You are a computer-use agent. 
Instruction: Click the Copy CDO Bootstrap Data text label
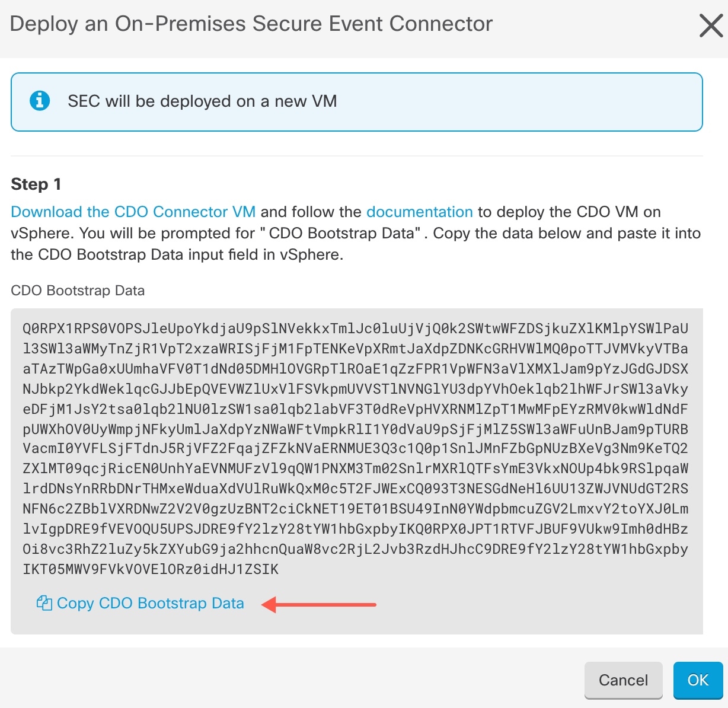[149, 603]
